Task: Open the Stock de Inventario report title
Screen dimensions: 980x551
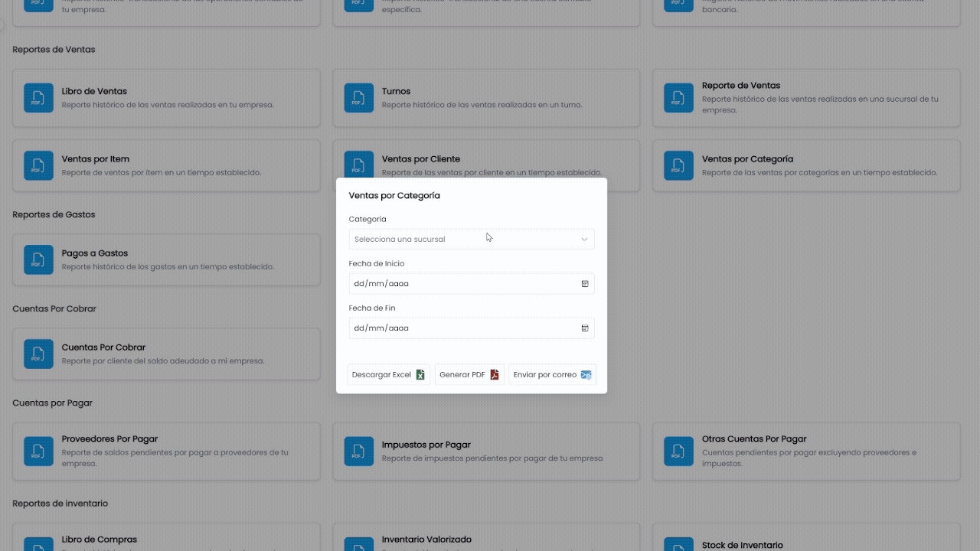Action: coord(743,546)
